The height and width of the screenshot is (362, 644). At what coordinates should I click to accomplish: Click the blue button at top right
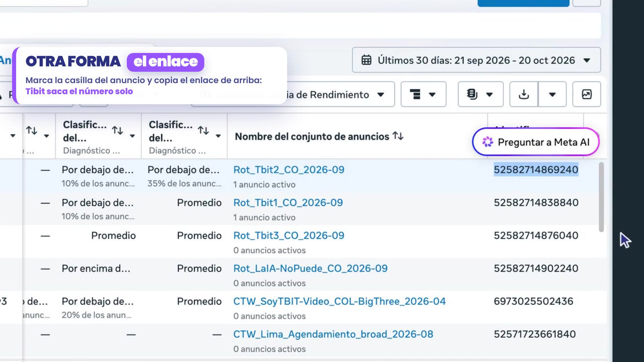[523, 3]
